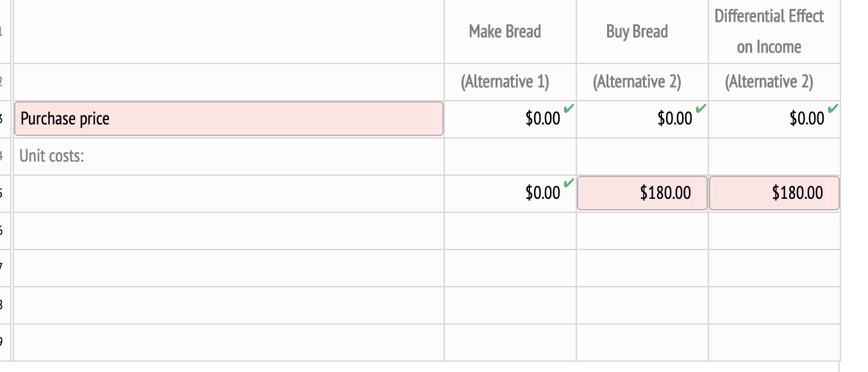Select the Purchase price input field

pyautogui.click(x=228, y=119)
